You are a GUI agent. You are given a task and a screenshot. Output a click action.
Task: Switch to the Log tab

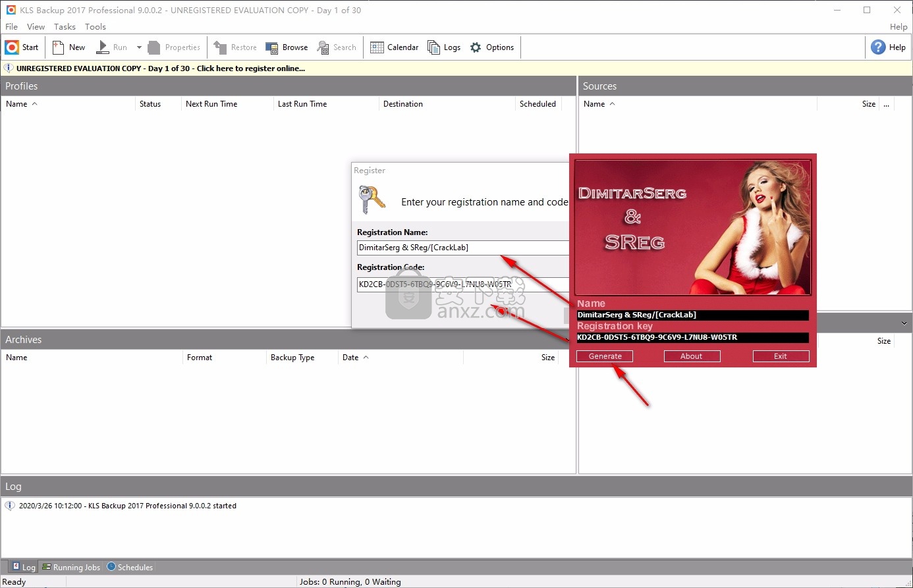click(x=24, y=567)
